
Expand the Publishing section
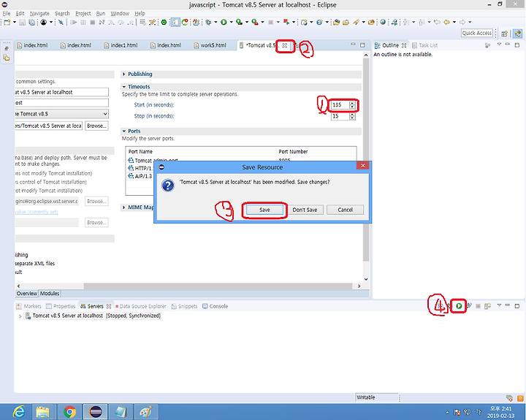123,74
